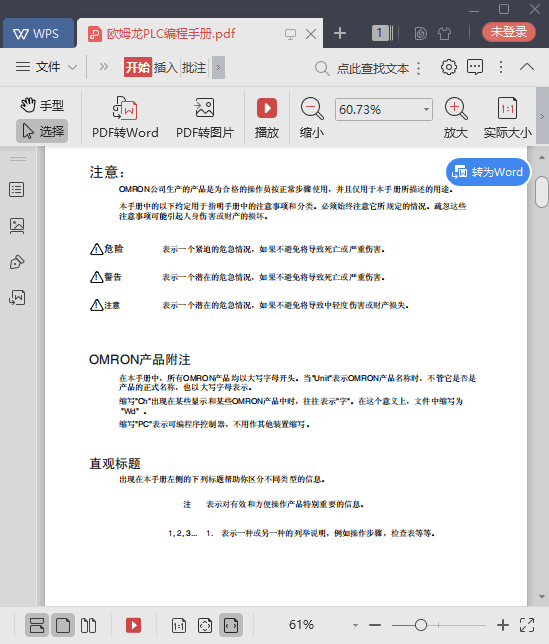Click the zoom minus button
The height and width of the screenshot is (644, 549).
[x=374, y=625]
